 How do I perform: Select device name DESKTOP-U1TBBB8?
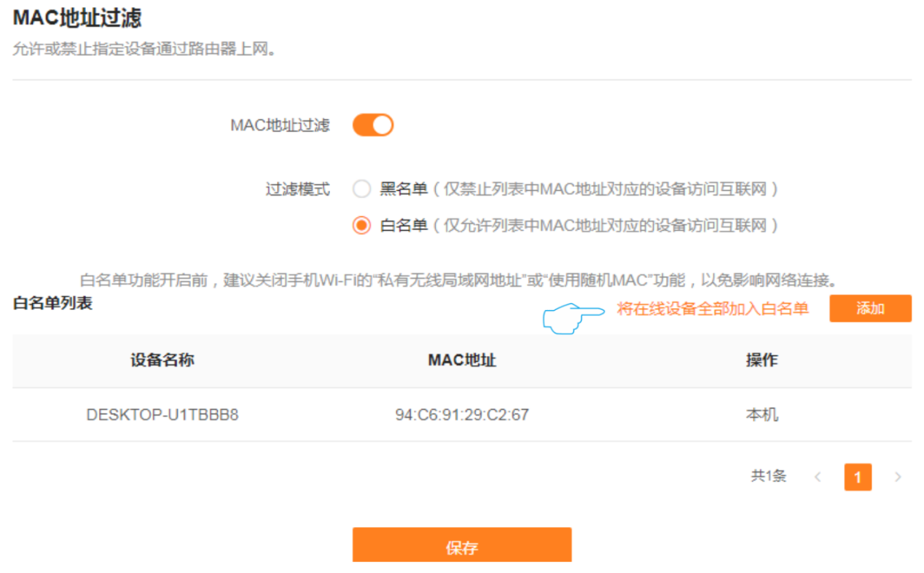163,415
